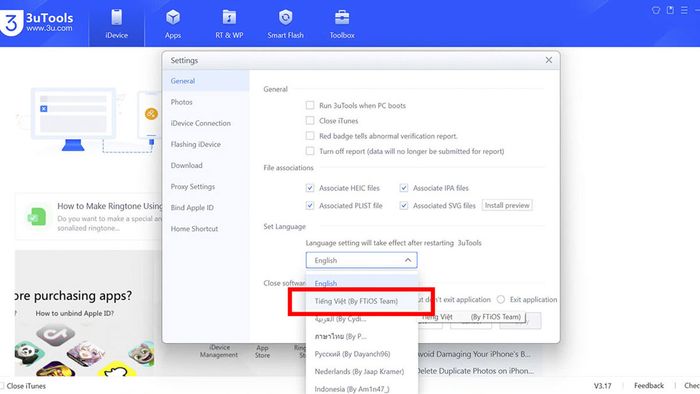Enable Red badge abnormal verification report option
This screenshot has height=394, width=700.
coord(310,136)
